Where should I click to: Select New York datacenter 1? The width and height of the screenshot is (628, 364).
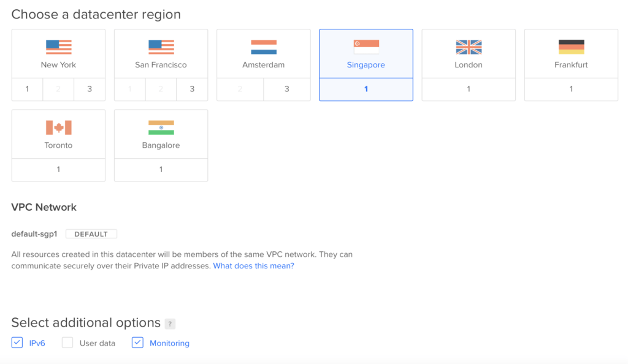[x=28, y=89]
